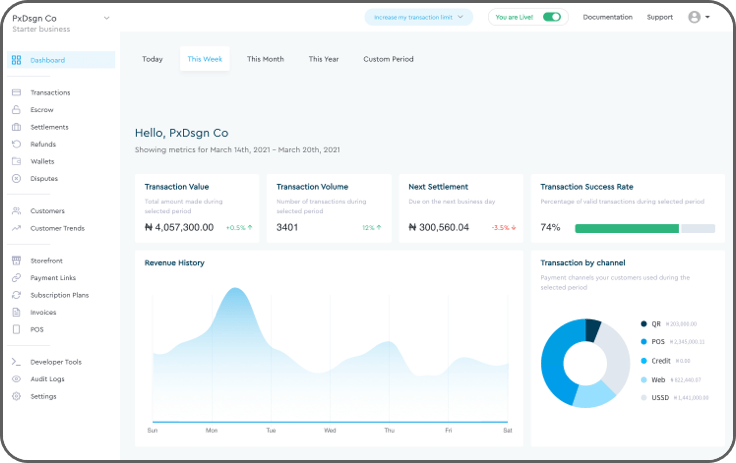Click the Settings gear icon
This screenshot has width=736, height=463.
[16, 396]
